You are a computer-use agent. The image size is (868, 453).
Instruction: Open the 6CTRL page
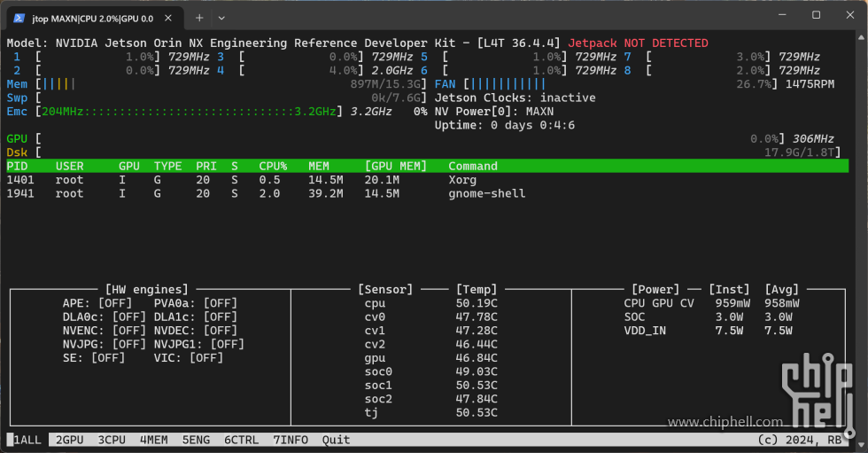click(241, 440)
